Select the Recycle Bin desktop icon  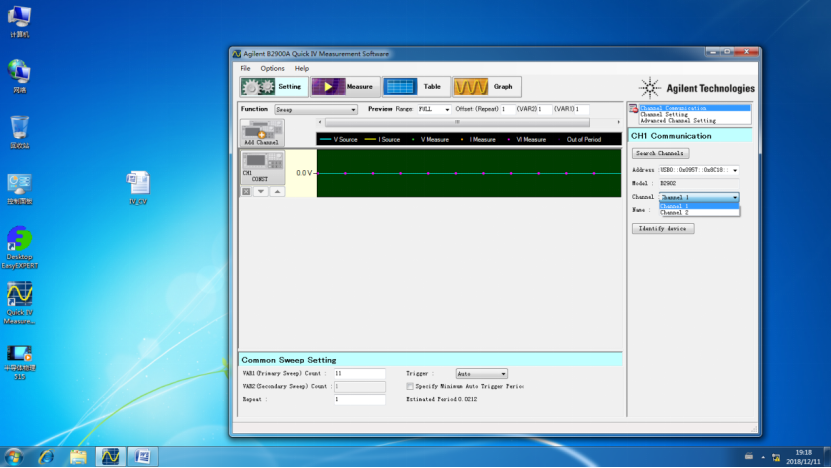[20, 133]
